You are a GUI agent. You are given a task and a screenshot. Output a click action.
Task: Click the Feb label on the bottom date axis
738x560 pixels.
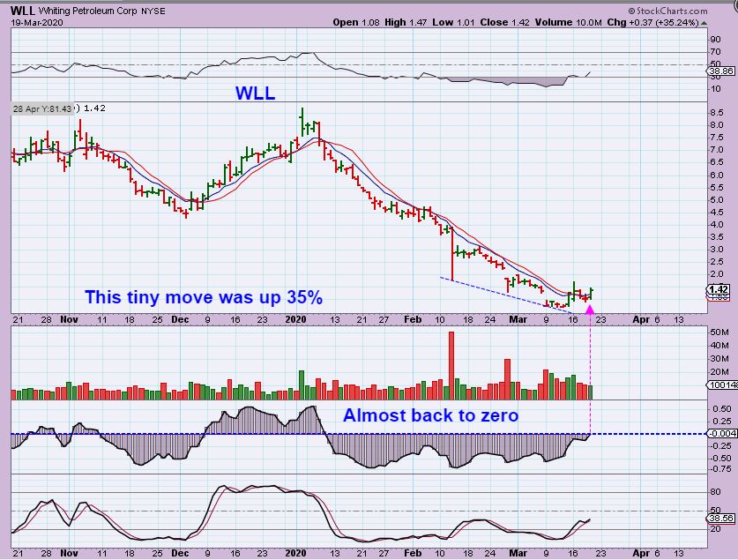pos(413,553)
